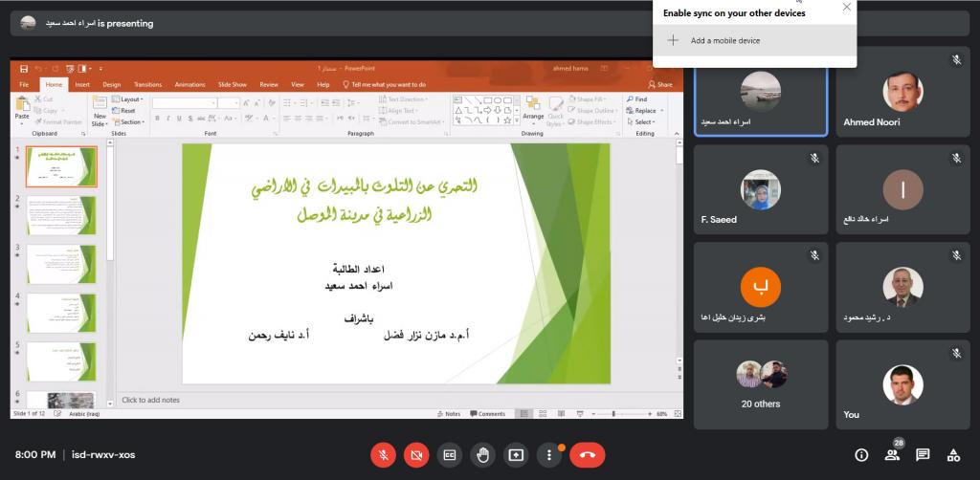The image size is (980, 480).
Task: Open the meeting details info icon
Action: pos(861,455)
